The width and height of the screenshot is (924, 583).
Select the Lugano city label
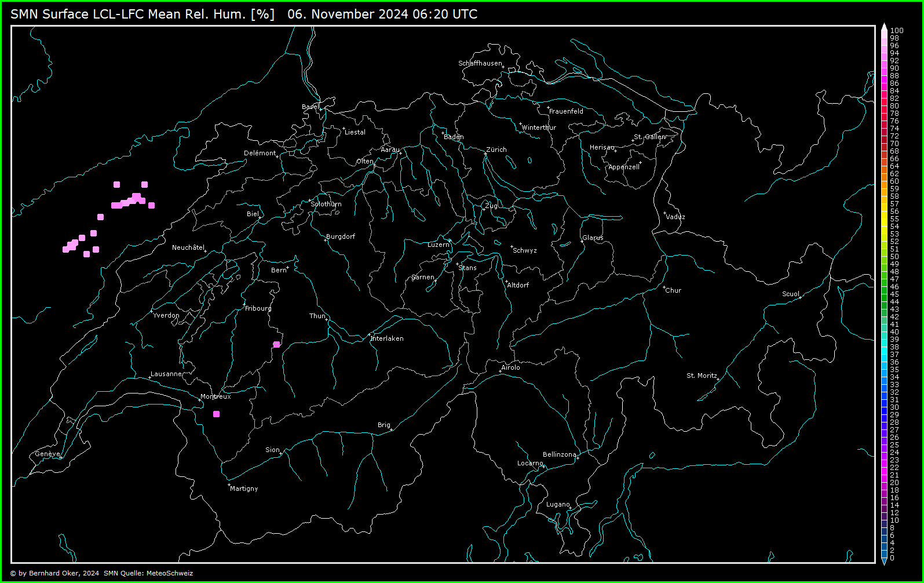(558, 504)
